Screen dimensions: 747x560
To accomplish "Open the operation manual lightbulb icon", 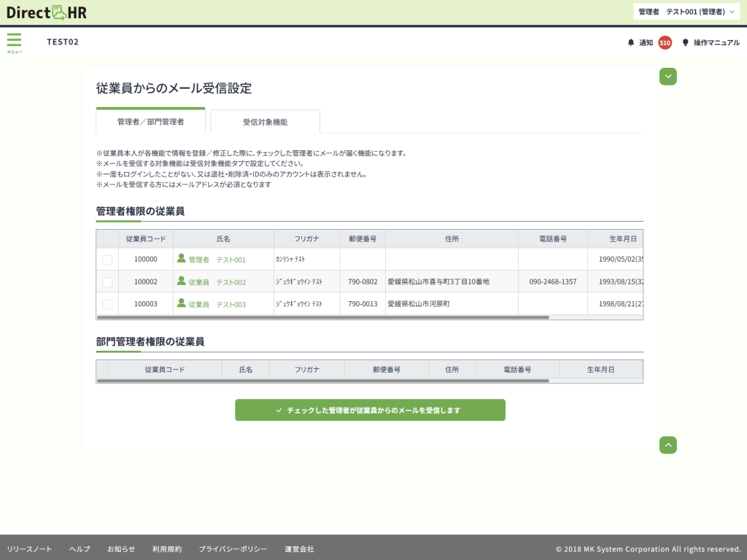I will point(685,43).
